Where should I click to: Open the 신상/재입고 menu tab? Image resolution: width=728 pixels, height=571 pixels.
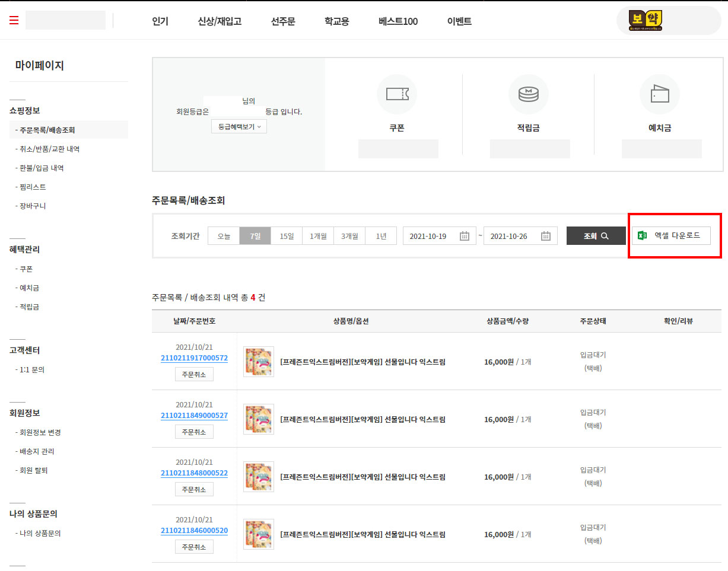220,21
